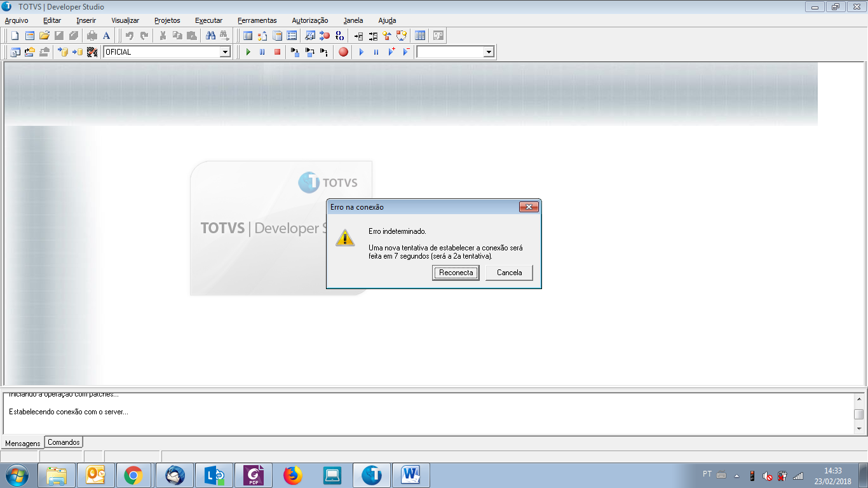
Task: Click the form window icon beside new file
Action: pyautogui.click(x=29, y=36)
